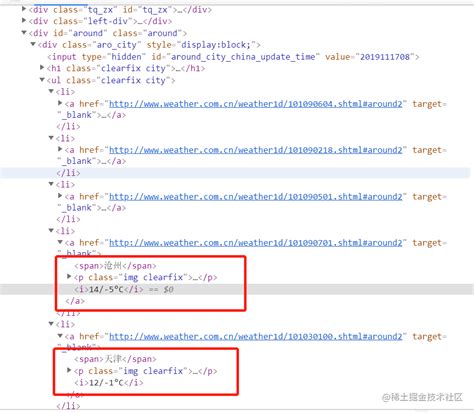Select the span containing 沧州

115,266
